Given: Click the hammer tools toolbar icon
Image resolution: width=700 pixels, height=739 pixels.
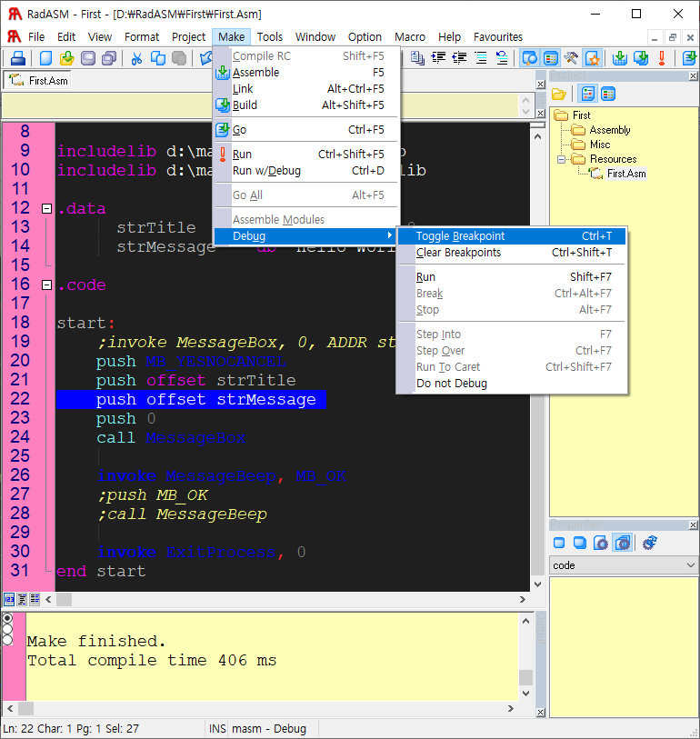Looking at the screenshot, I should 571,58.
